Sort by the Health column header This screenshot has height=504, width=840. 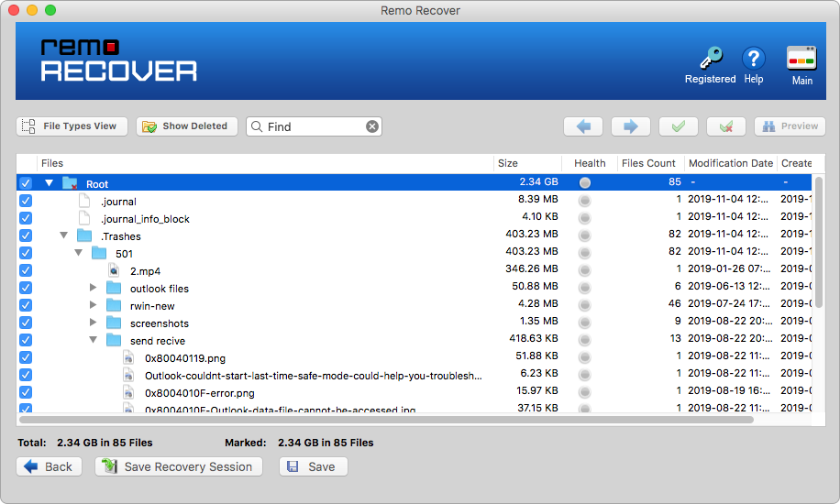pyautogui.click(x=590, y=163)
